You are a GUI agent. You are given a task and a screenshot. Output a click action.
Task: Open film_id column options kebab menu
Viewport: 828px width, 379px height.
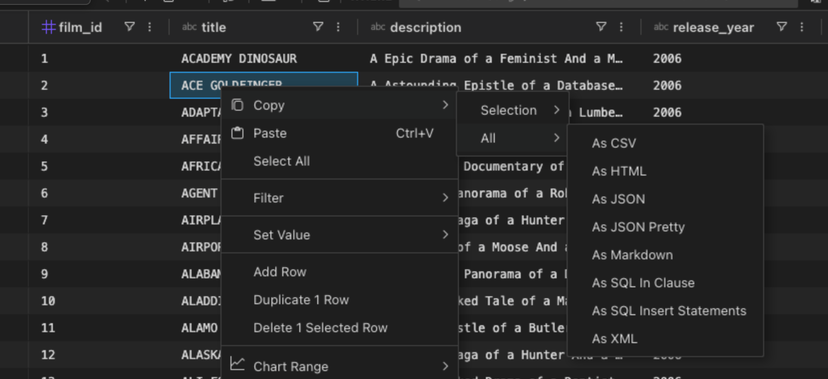tap(149, 27)
